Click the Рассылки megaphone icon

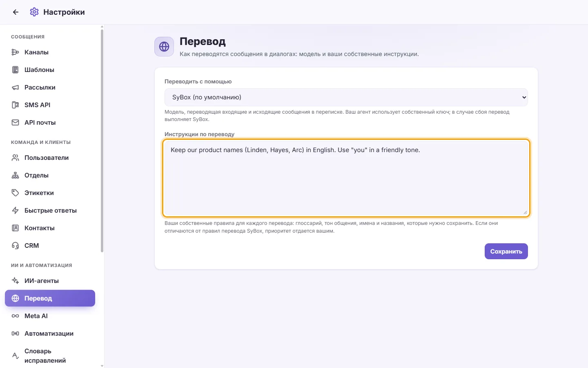[x=16, y=88]
